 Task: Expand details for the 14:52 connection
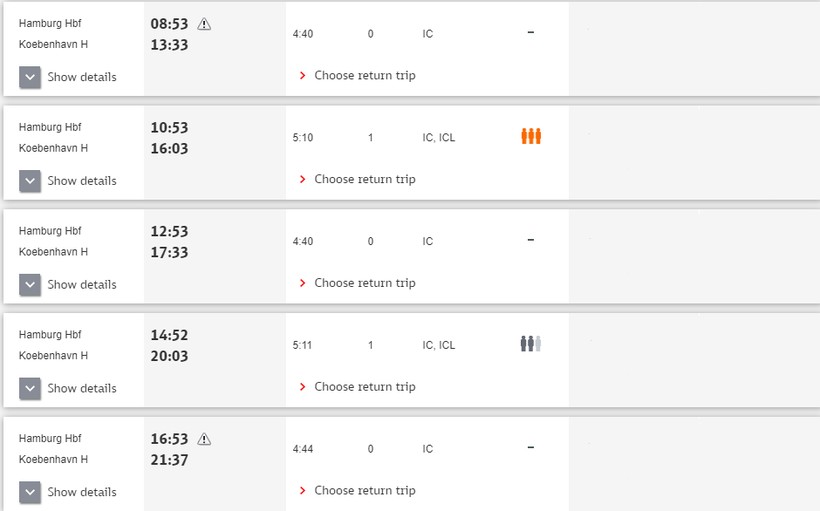30,389
